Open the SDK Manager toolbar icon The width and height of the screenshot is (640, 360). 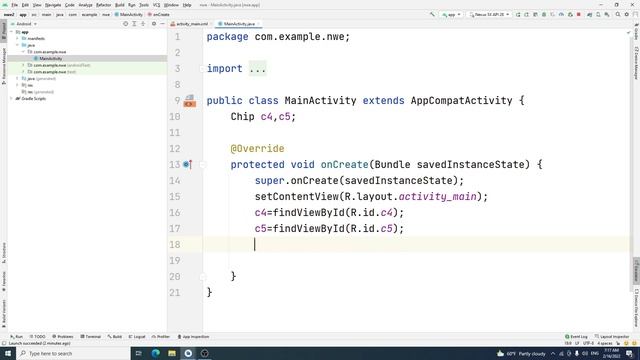(607, 15)
